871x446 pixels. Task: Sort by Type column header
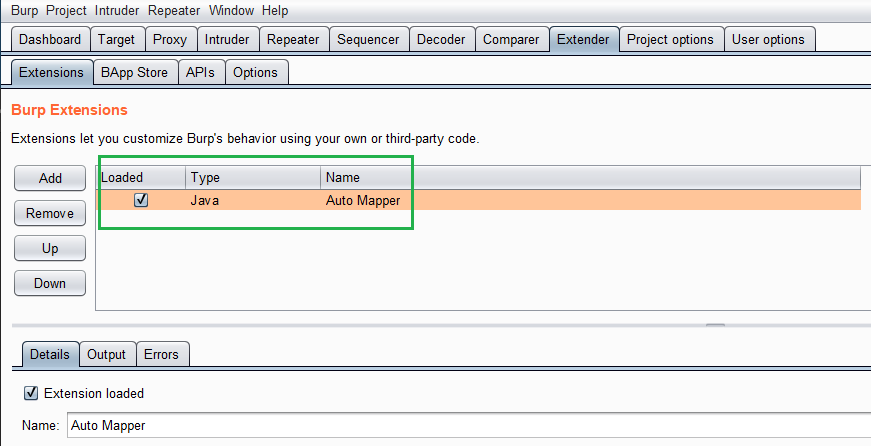pos(253,178)
